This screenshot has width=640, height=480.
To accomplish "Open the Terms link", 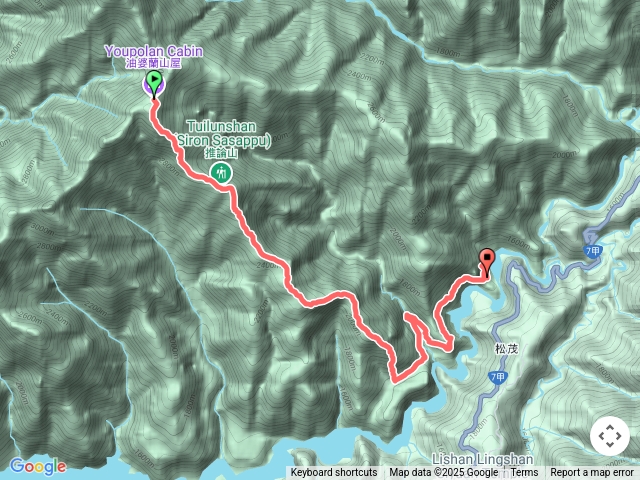I will point(524,473).
